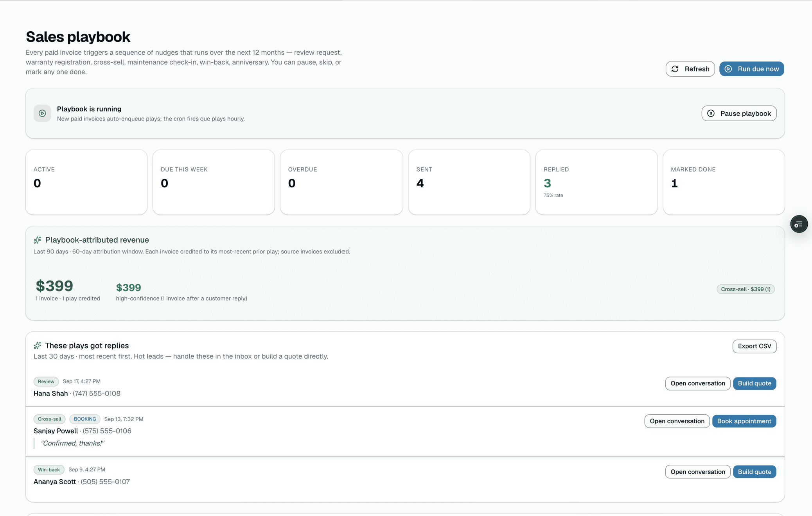Open the floating side panel icon

point(799,224)
